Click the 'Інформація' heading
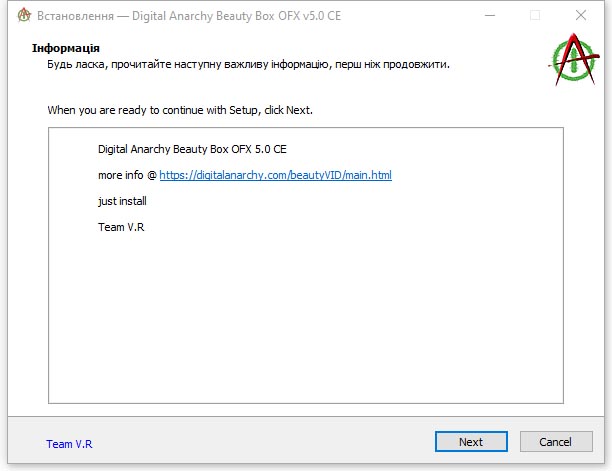 66,48
